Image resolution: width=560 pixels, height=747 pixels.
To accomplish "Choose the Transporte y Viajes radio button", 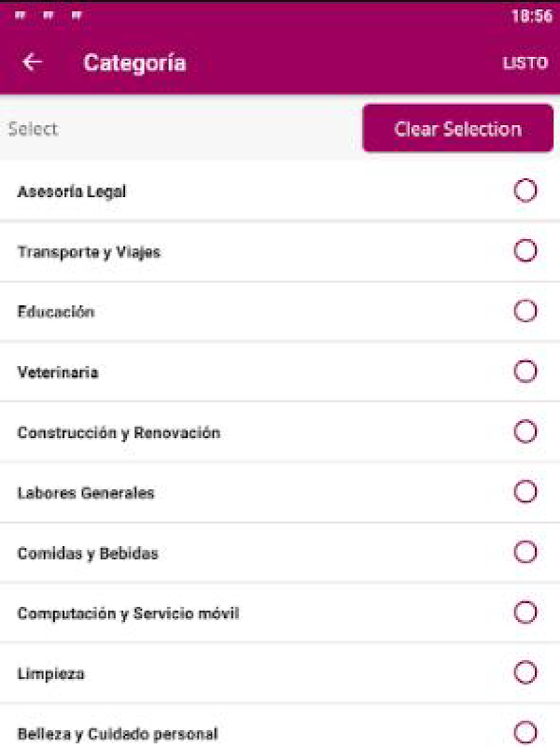I will coord(525,251).
